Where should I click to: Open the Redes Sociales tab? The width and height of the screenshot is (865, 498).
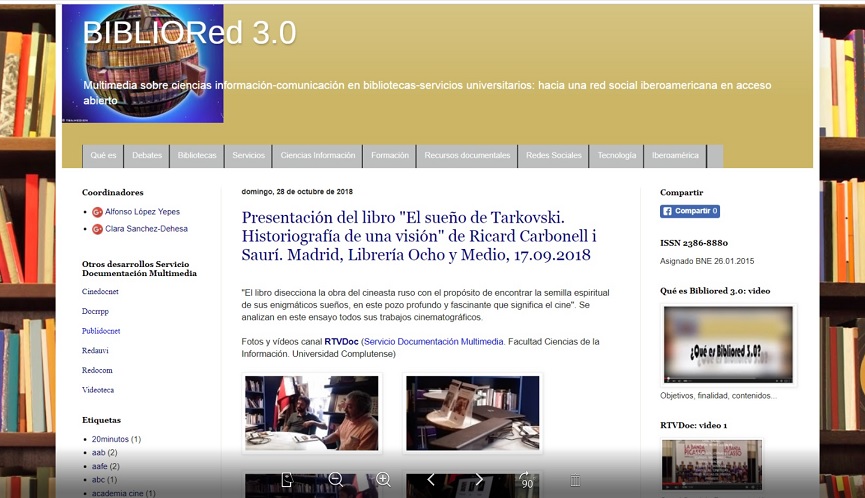(x=553, y=156)
